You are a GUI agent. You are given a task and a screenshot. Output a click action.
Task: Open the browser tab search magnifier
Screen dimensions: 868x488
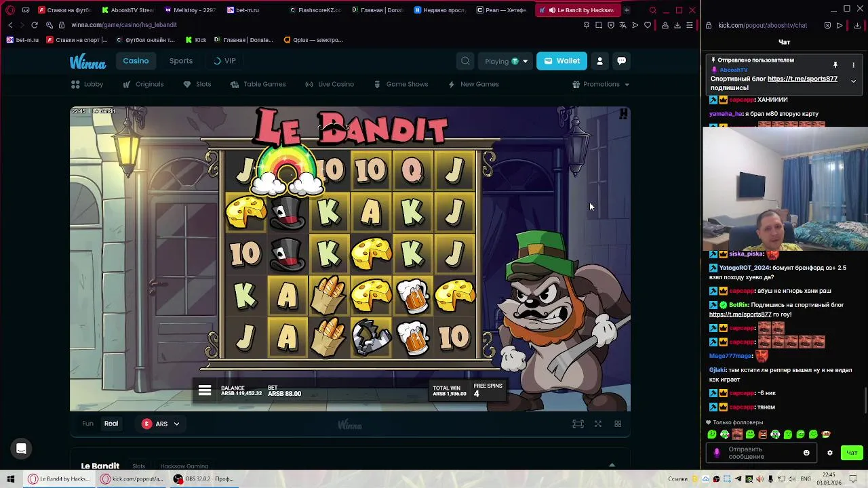click(652, 10)
